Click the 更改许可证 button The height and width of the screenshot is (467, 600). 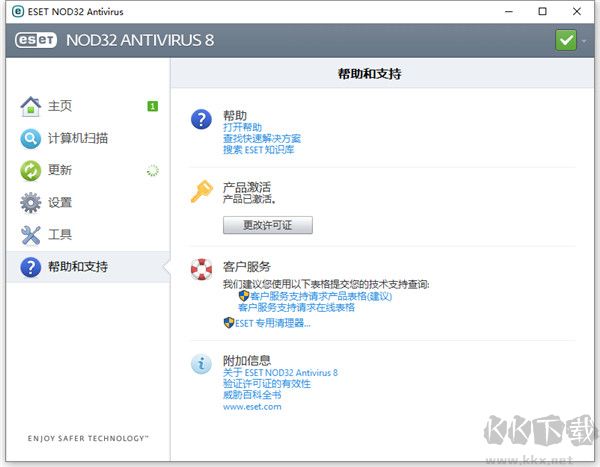point(268,225)
